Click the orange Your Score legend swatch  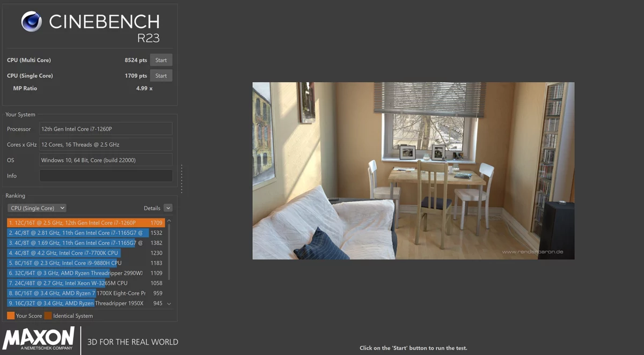point(11,316)
